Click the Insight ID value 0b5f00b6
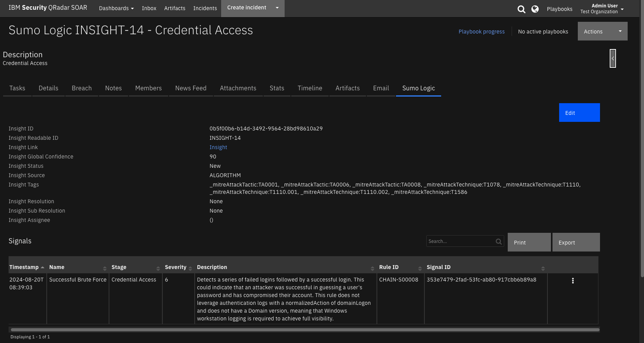644x343 pixels. point(266,128)
